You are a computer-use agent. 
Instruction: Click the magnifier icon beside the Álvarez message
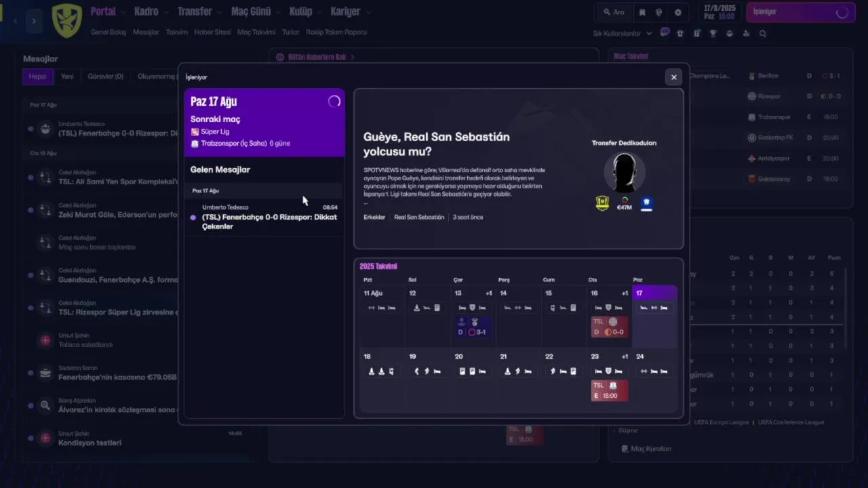[x=45, y=405]
